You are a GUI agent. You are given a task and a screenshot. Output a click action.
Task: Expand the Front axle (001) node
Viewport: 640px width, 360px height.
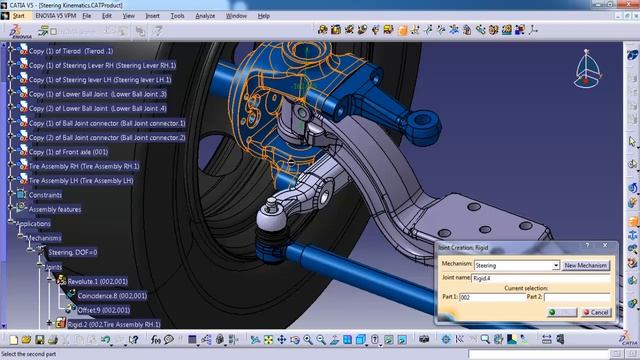(11, 151)
